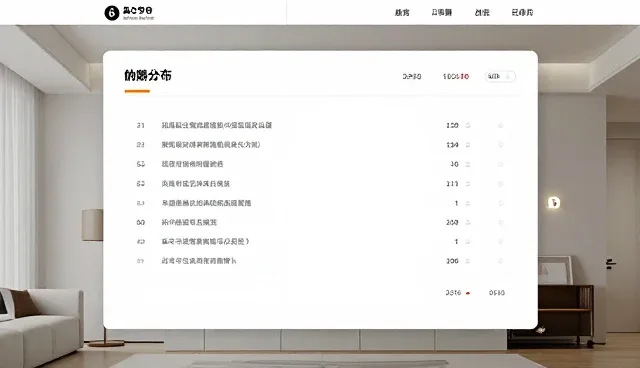Select the value "124" in the list
The width and height of the screenshot is (640, 368).
[x=452, y=145]
